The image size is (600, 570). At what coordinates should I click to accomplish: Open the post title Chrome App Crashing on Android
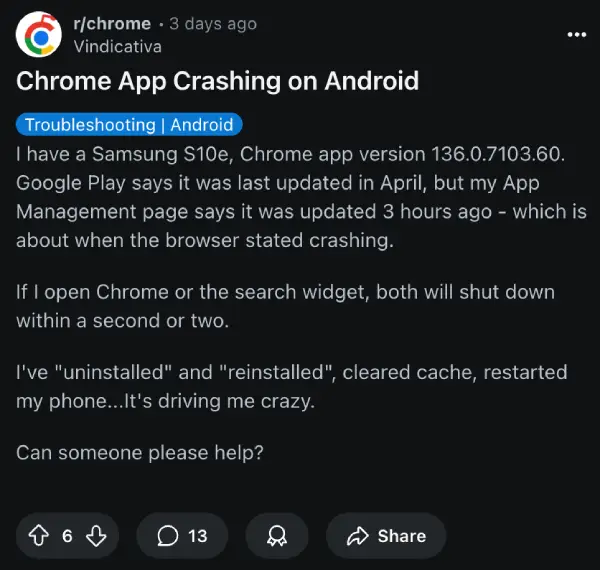pyautogui.click(x=217, y=81)
